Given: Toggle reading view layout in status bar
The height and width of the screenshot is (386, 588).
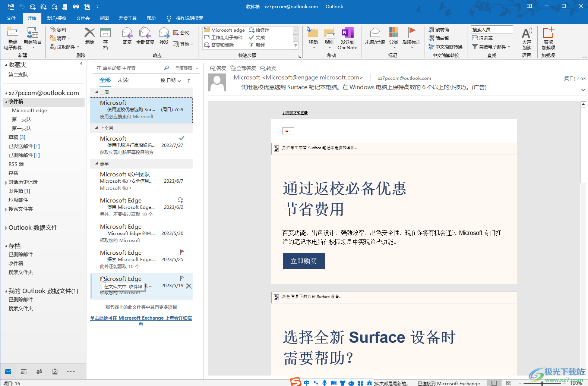Looking at the screenshot, I should click(x=509, y=383).
